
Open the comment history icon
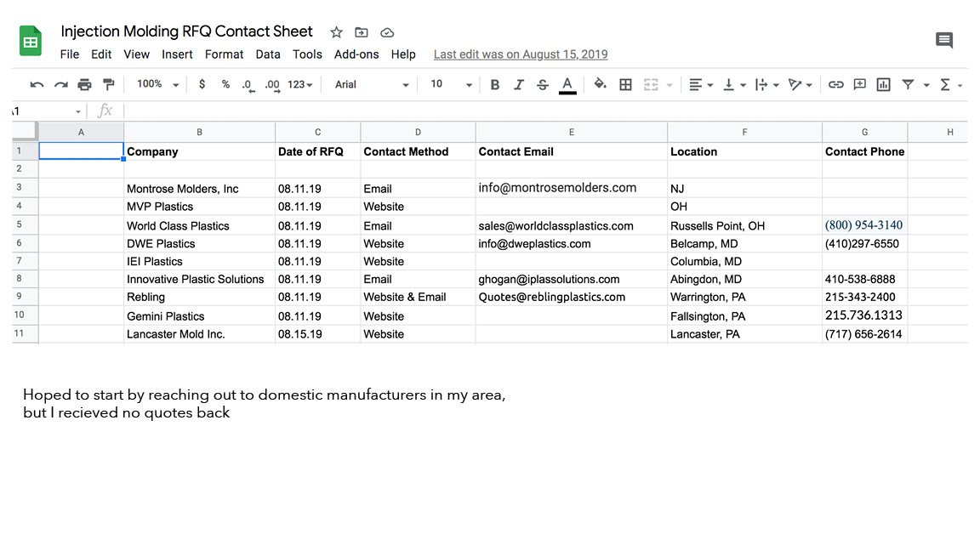(x=944, y=41)
